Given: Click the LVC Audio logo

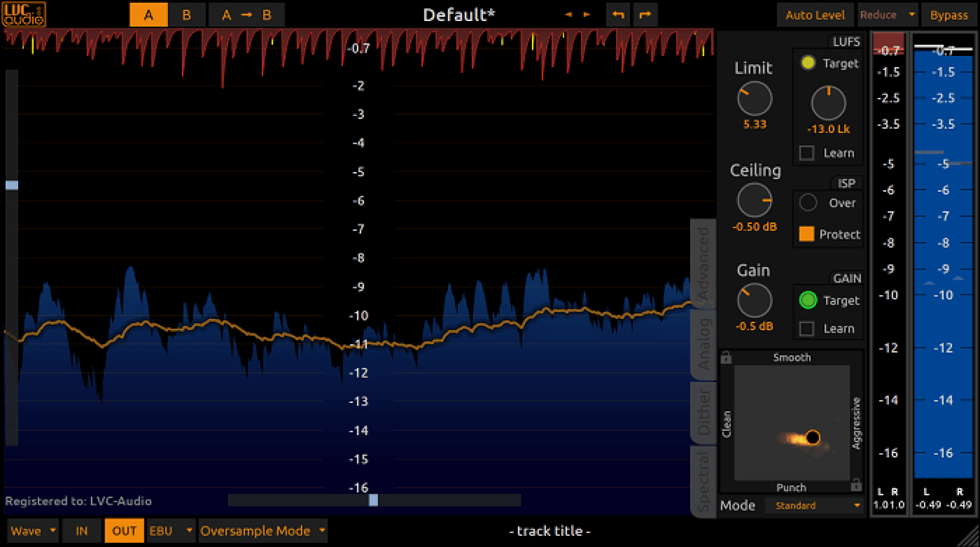Looking at the screenshot, I should (24, 14).
